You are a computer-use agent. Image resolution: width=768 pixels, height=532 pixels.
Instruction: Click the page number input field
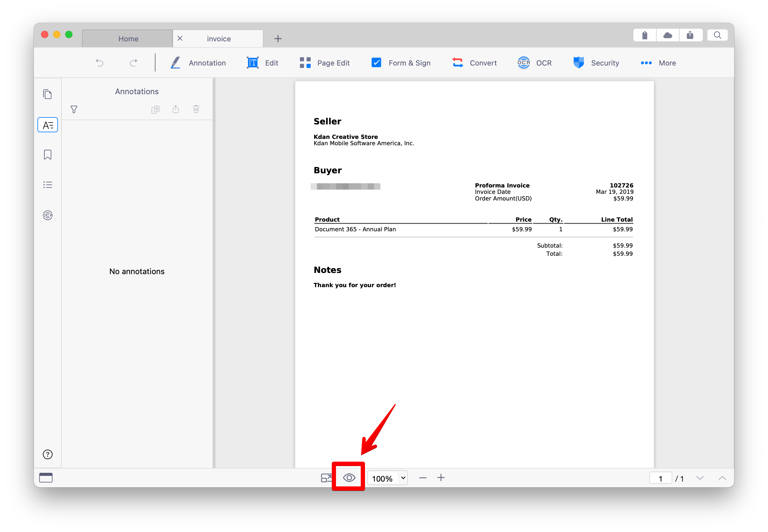pos(661,478)
